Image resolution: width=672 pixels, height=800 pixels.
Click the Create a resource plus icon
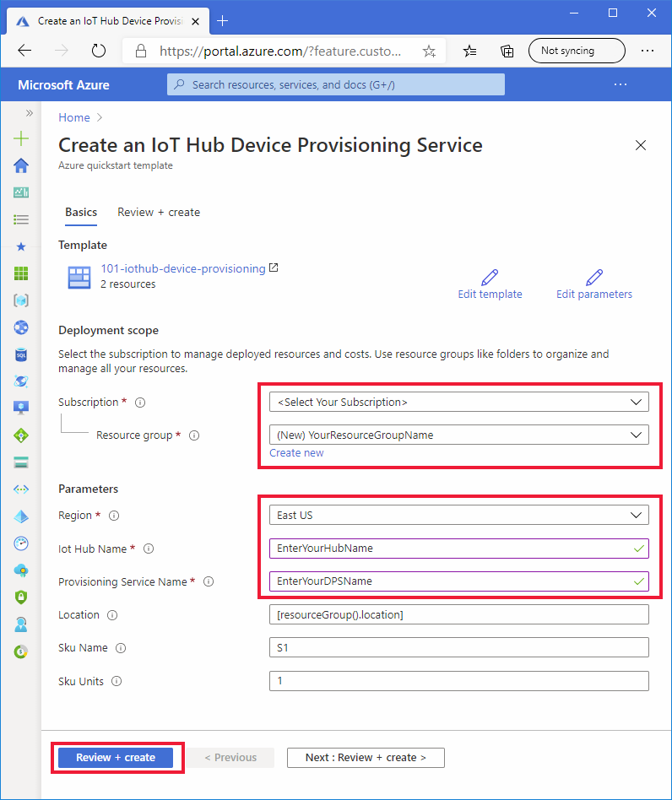(21, 138)
